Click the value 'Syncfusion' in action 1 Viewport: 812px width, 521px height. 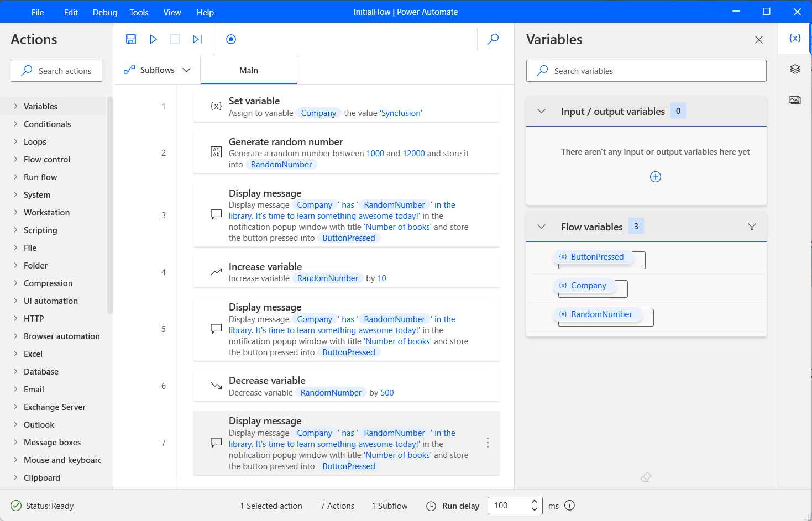coord(401,113)
